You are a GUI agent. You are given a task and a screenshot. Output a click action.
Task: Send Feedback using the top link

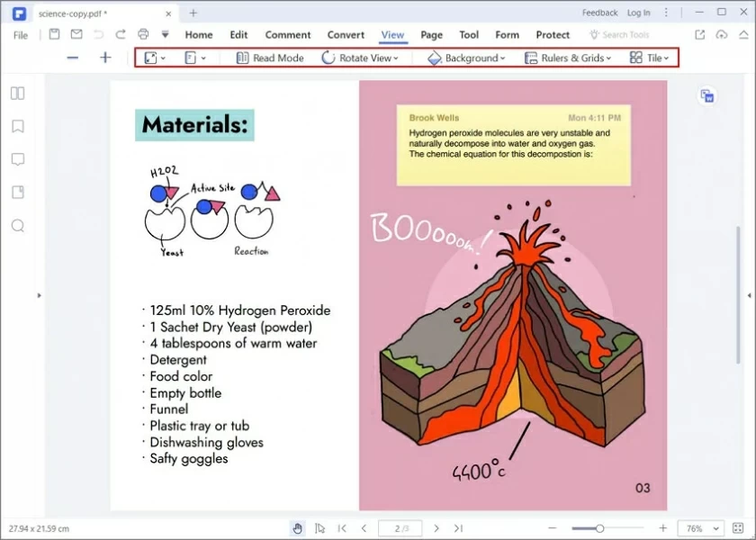[601, 13]
